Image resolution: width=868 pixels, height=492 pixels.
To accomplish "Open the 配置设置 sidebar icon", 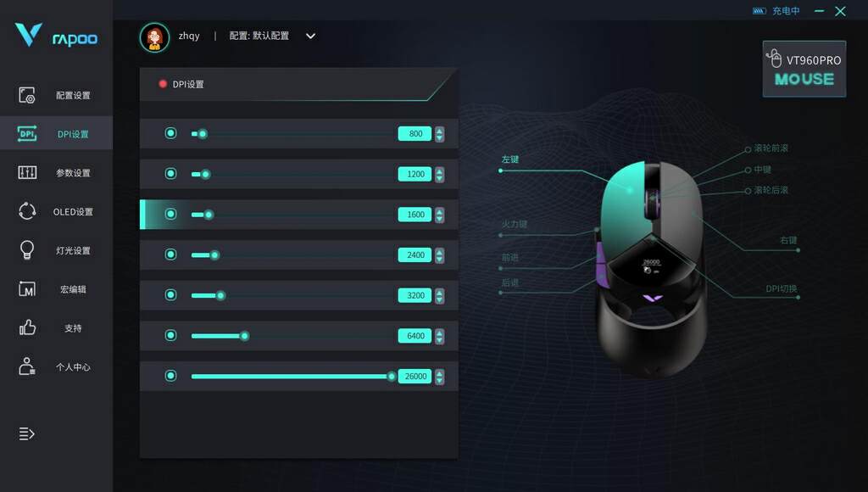I will click(x=26, y=95).
